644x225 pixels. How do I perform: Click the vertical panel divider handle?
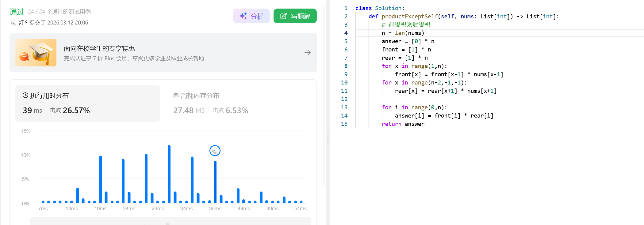328,139
